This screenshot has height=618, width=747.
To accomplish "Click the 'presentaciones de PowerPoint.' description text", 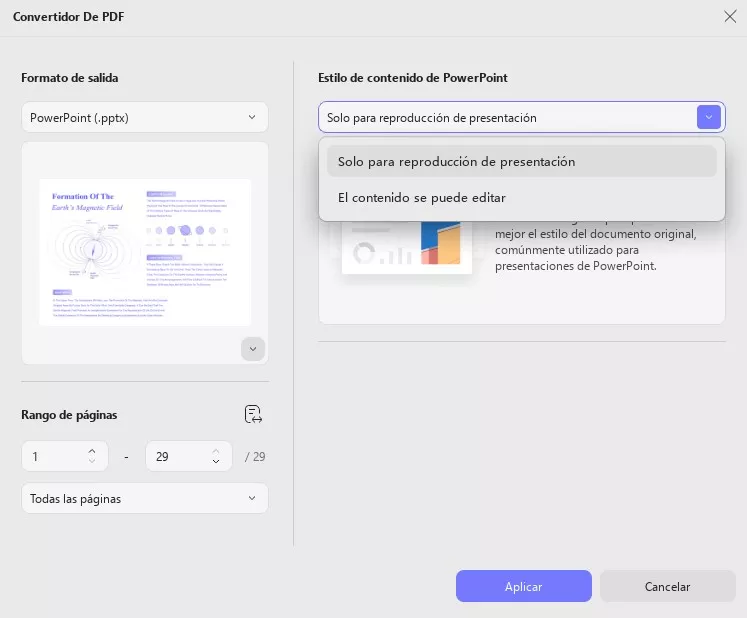I will click(575, 266).
